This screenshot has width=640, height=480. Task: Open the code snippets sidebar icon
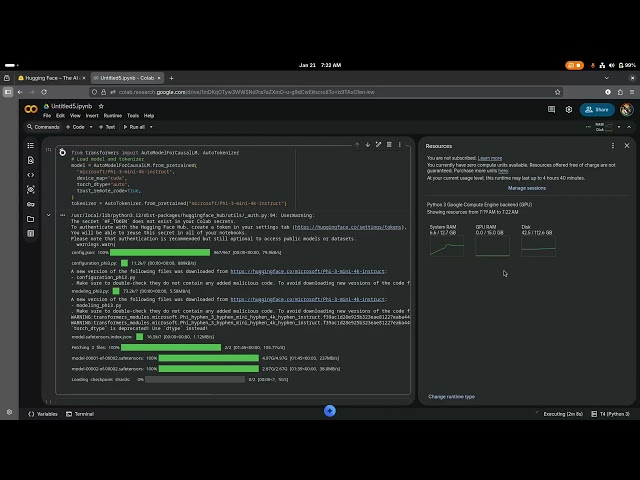31,175
